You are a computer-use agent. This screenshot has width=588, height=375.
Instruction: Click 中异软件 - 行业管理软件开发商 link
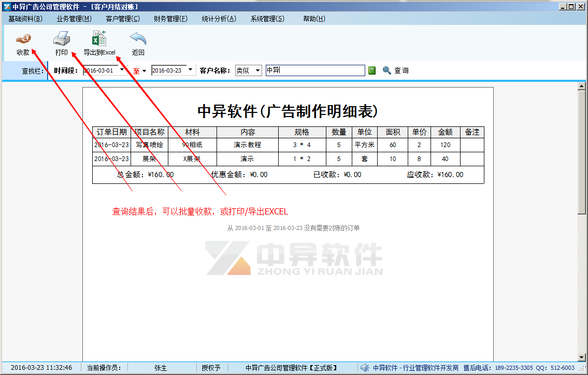tap(415, 368)
